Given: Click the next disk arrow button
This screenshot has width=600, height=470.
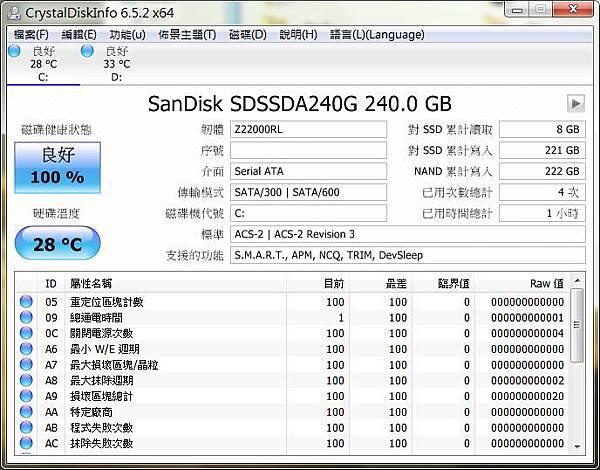Looking at the screenshot, I should tap(576, 103).
